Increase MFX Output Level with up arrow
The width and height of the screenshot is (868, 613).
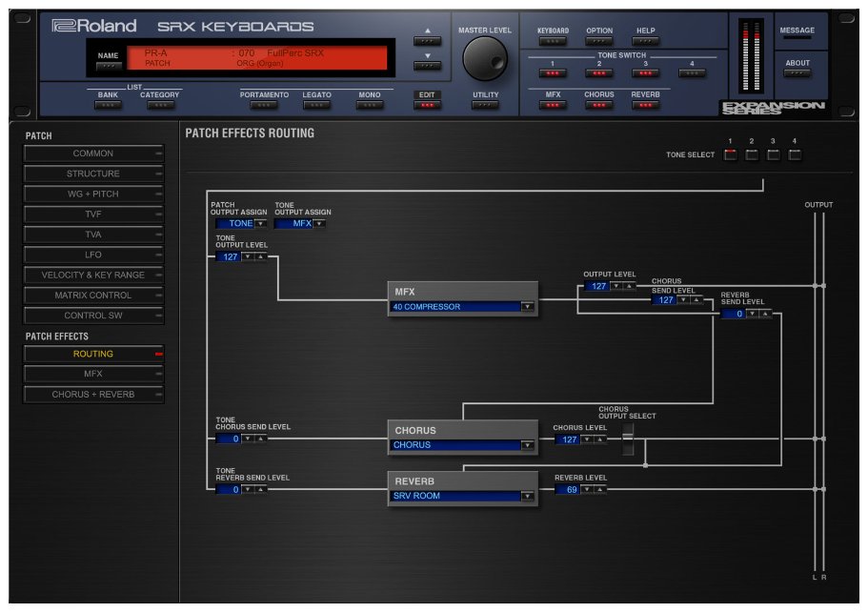[x=629, y=286]
